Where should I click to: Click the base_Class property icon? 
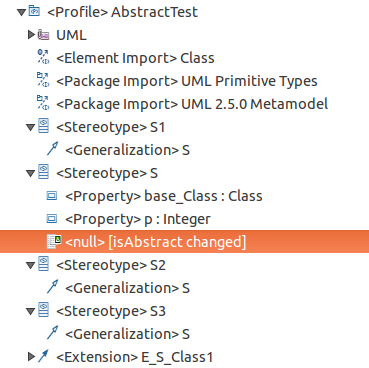pos(52,196)
